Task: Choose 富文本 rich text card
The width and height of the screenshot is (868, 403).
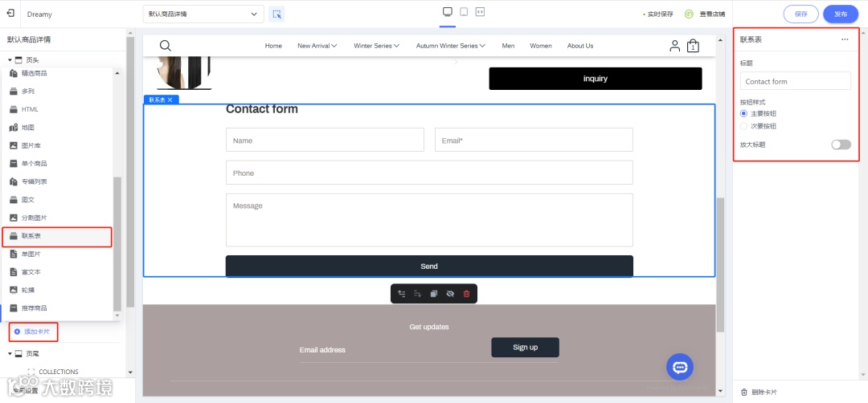Action: [x=58, y=272]
